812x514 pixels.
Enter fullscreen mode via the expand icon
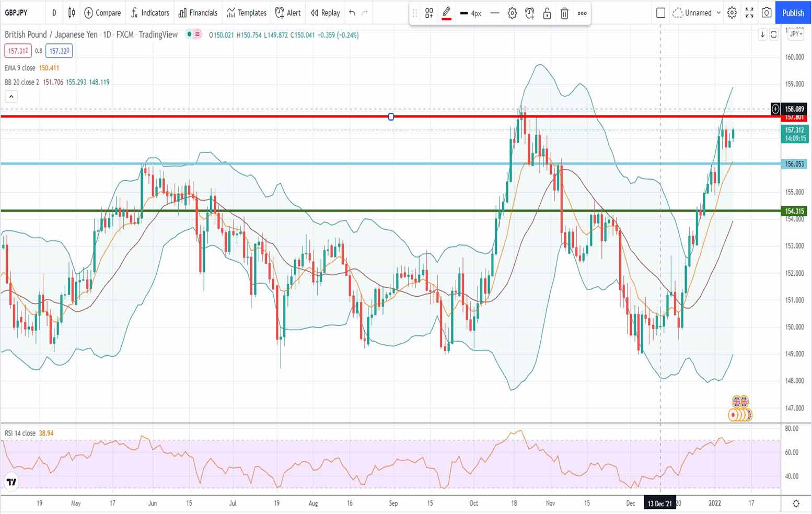click(x=749, y=13)
